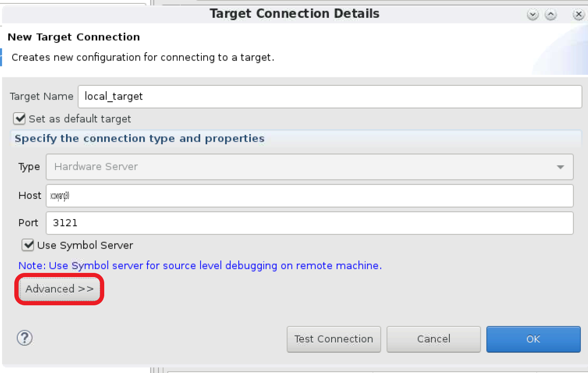This screenshot has height=373, width=588.
Task: Open the Hardware Server type combo box
Action: (309, 167)
